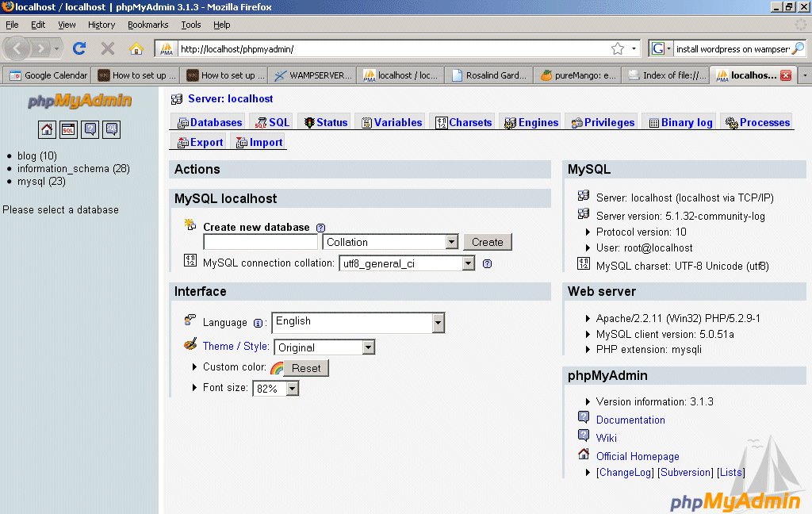Bookmark this page with the star icon
This screenshot has width=812, height=514.
tap(617, 48)
